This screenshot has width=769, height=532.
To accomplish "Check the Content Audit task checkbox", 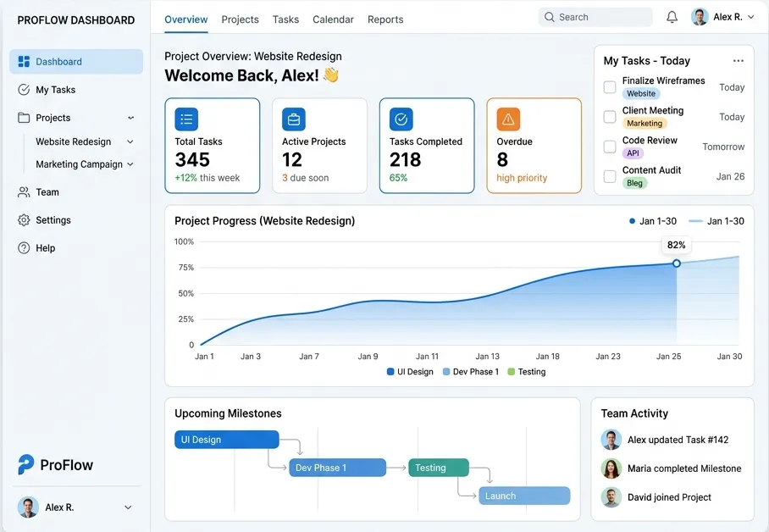I will pyautogui.click(x=610, y=176).
